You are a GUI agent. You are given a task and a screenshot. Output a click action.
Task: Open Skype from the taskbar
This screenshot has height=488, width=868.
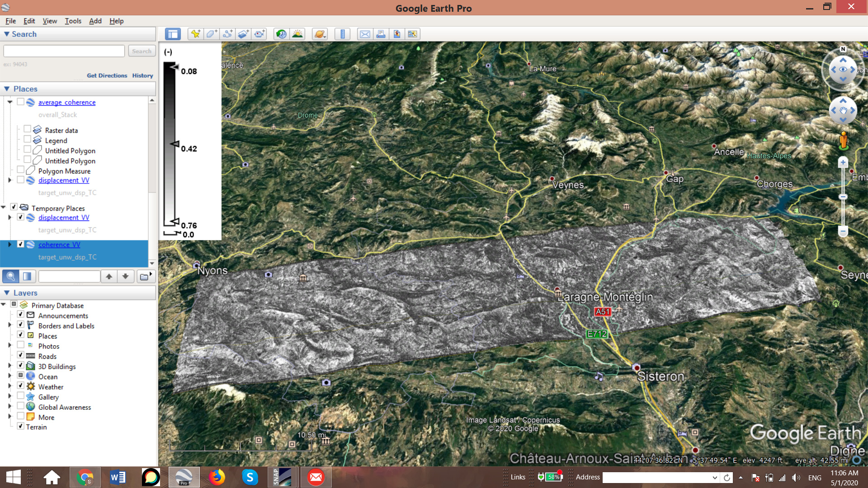(x=250, y=477)
